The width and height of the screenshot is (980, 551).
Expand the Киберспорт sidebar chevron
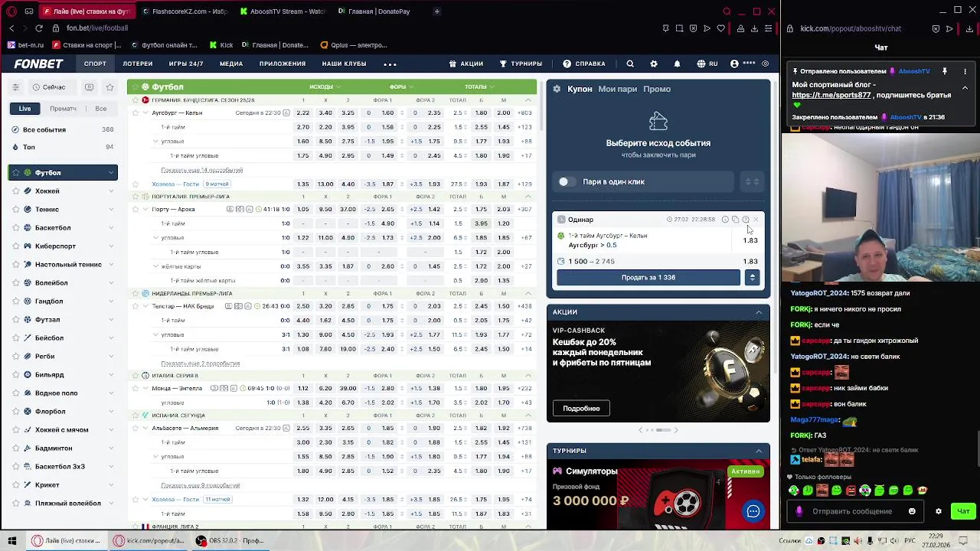coord(111,246)
